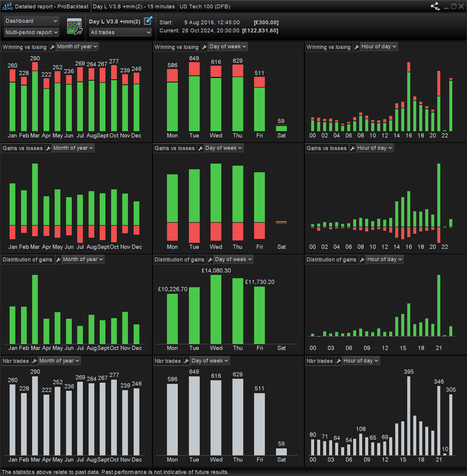Open Hour of day dropdown next to Nbr trades
467x476 pixels.
coord(361,361)
